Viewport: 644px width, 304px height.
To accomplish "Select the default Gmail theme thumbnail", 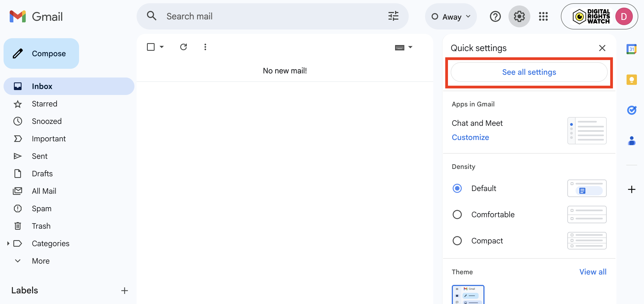I will pos(468,295).
